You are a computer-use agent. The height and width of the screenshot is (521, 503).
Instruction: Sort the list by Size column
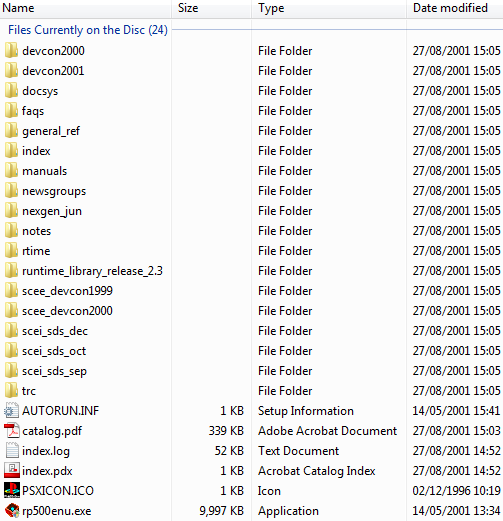[x=211, y=8]
